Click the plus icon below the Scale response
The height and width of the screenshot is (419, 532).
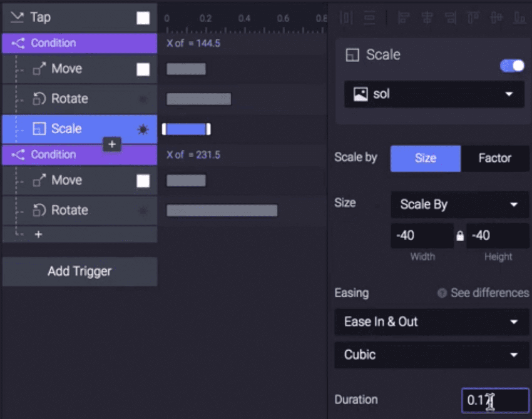coord(112,145)
